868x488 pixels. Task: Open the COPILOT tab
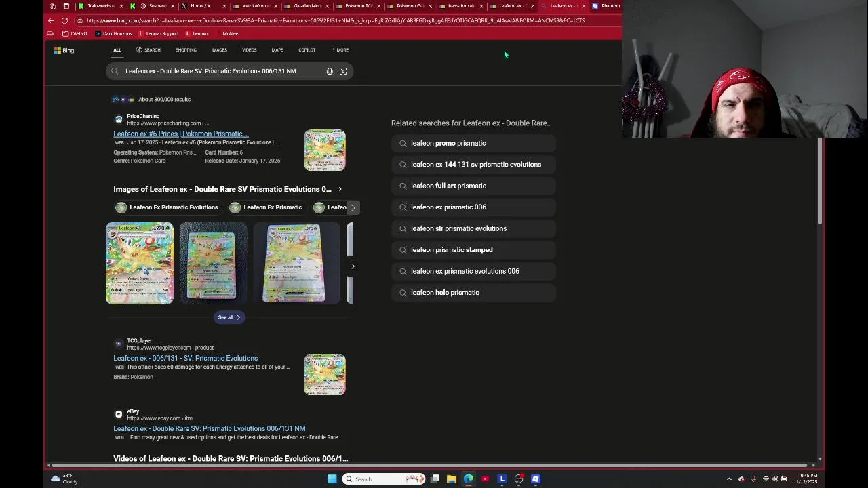[x=307, y=50]
